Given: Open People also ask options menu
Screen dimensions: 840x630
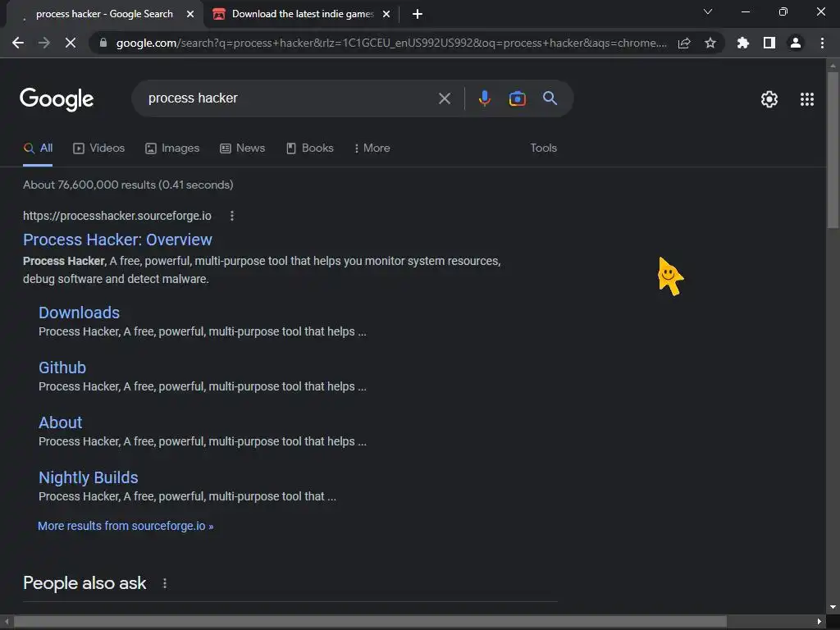Looking at the screenshot, I should tap(164, 583).
